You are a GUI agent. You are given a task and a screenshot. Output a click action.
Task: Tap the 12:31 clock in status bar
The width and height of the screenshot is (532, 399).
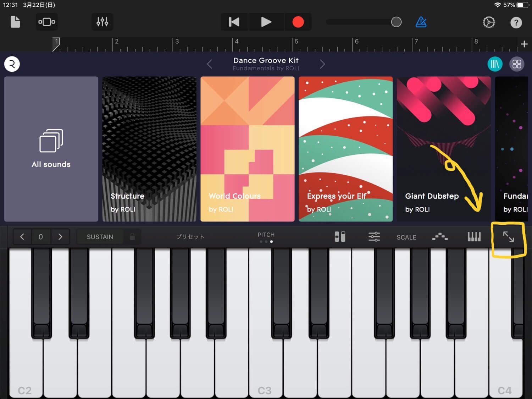coord(10,5)
